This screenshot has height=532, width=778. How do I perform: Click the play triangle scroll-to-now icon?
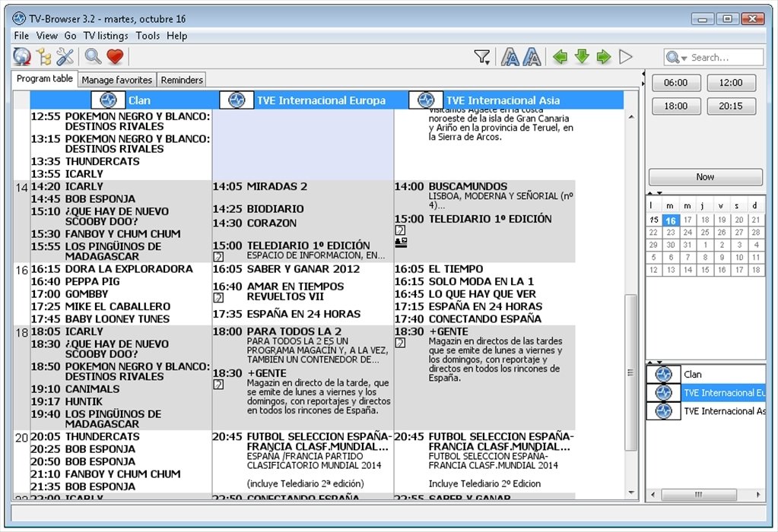point(626,57)
